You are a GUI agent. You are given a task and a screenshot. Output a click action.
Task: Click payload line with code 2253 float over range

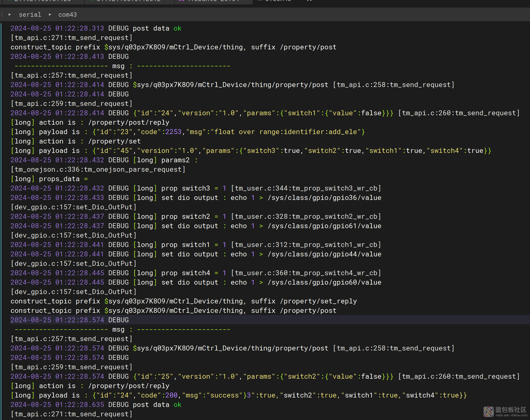coord(187,132)
